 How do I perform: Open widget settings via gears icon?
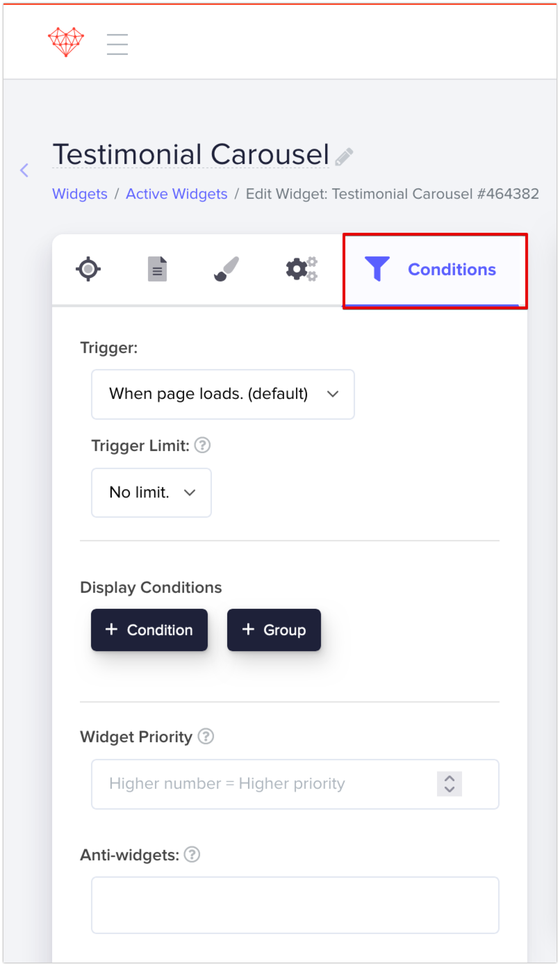(x=302, y=269)
